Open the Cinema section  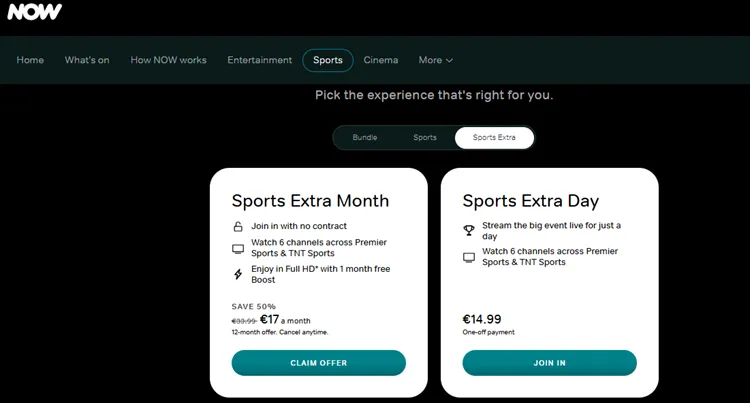click(381, 60)
